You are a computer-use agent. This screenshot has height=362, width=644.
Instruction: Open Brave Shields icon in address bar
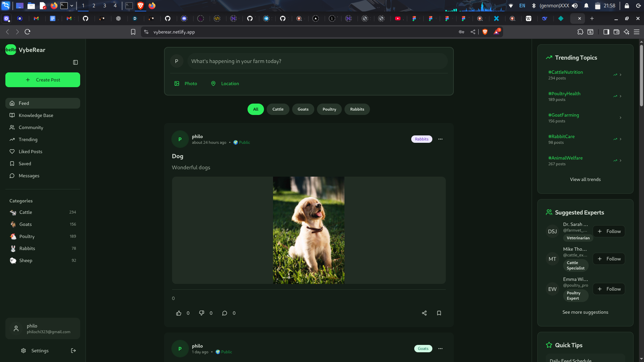coord(485,32)
